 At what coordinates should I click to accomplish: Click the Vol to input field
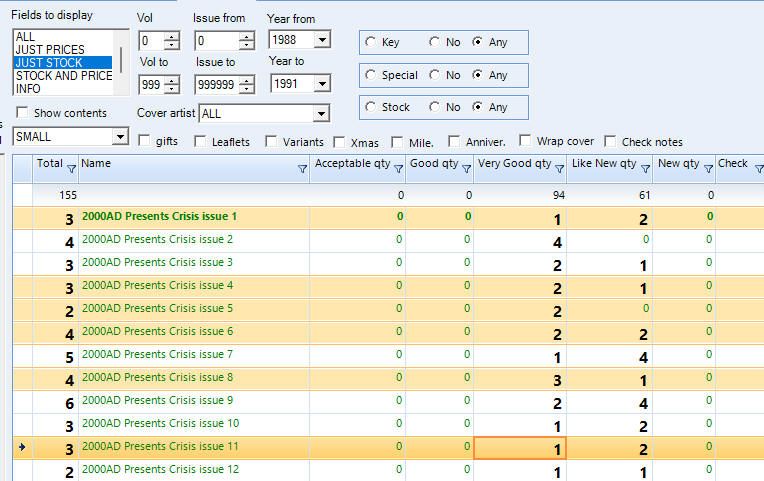click(152, 85)
